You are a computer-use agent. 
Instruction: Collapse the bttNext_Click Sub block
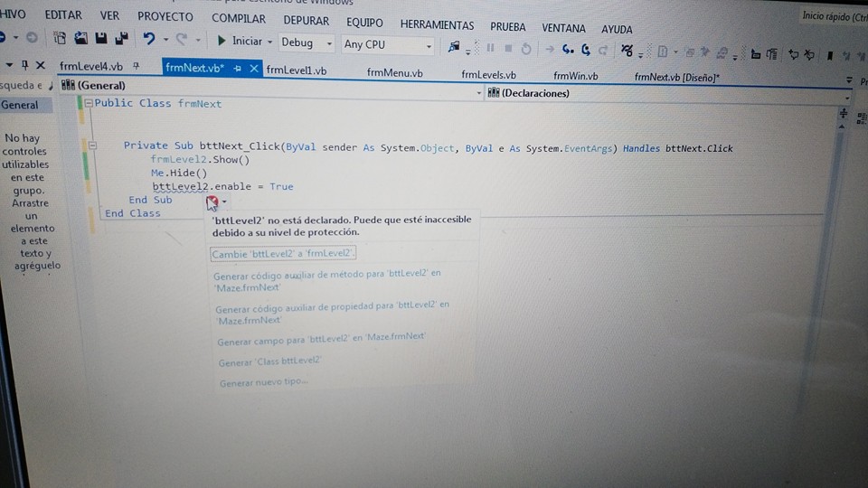click(92, 145)
